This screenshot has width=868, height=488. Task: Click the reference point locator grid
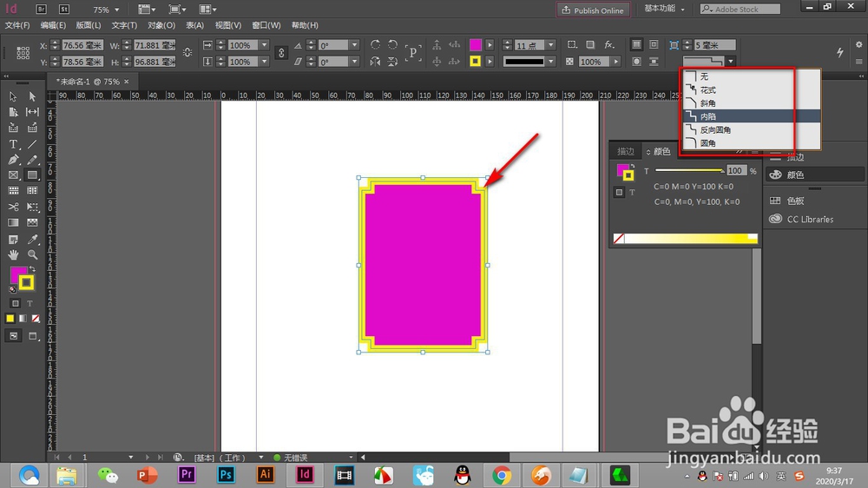tap(23, 53)
